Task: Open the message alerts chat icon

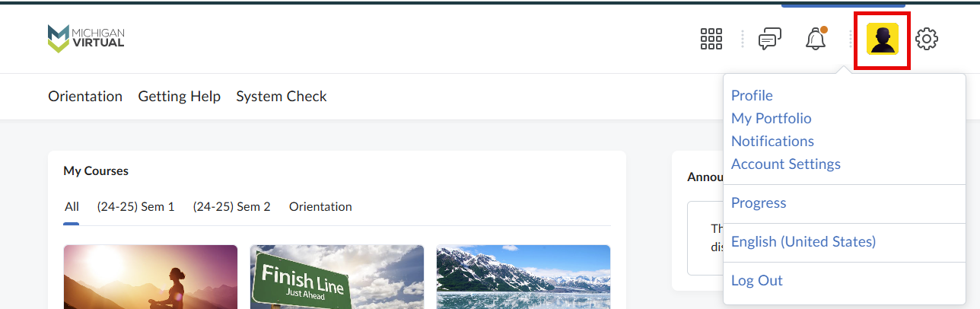Action: 770,39
